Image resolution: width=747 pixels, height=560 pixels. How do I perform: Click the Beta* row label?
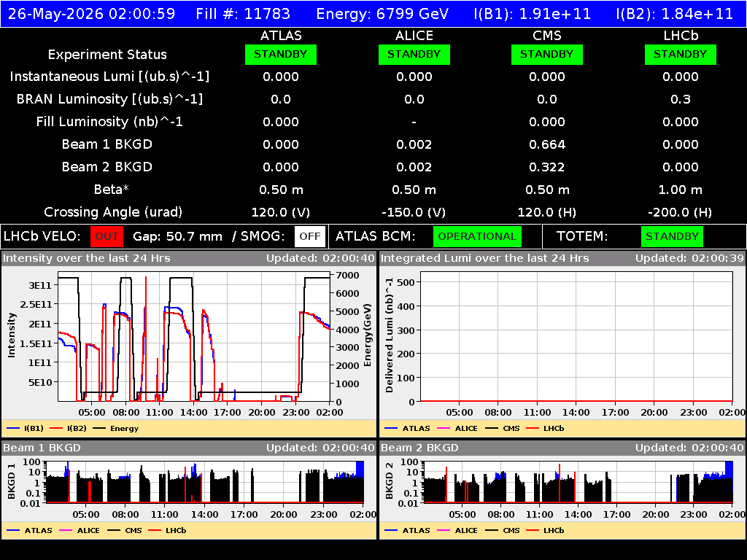coord(112,190)
